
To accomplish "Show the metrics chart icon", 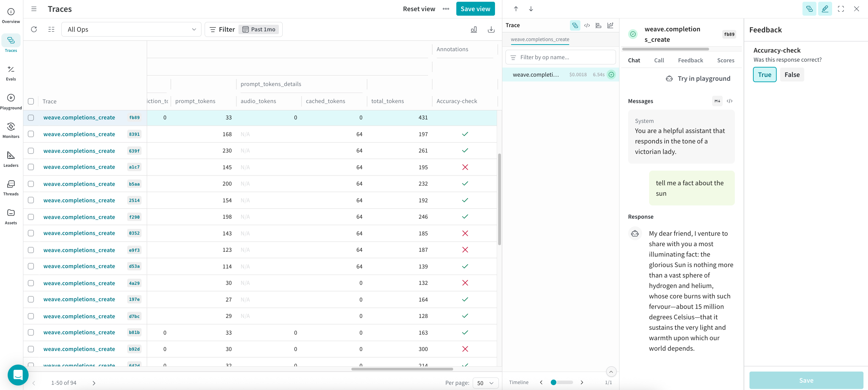I will click(474, 29).
